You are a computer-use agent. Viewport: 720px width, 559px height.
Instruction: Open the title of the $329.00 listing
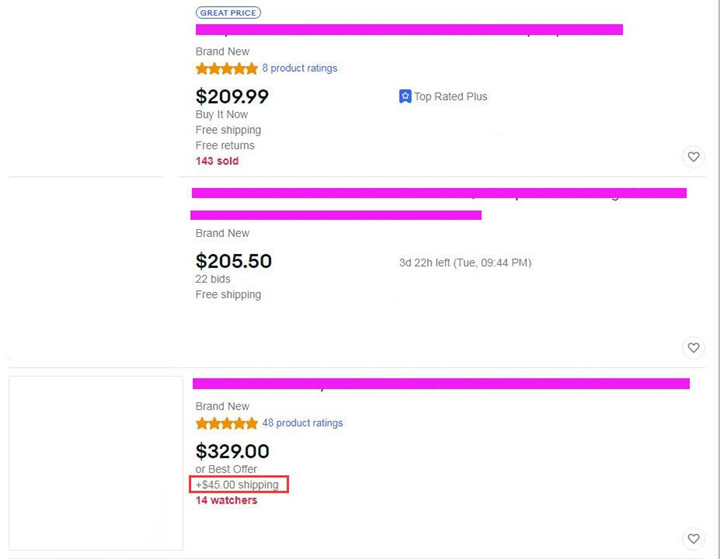click(440, 383)
